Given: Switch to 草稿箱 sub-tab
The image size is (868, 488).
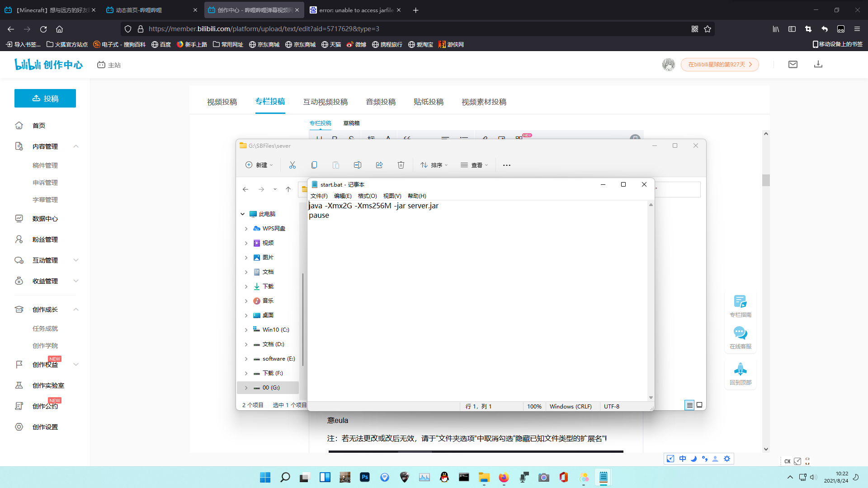Looking at the screenshot, I should point(351,123).
